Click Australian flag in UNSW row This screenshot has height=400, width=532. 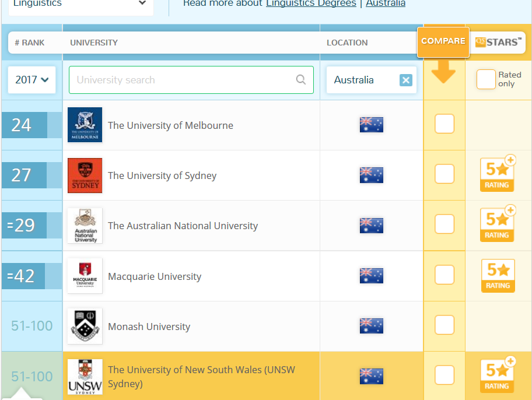372,376
